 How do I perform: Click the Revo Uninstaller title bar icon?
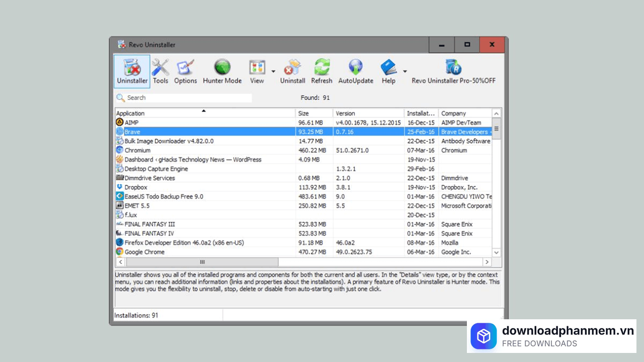[121, 44]
